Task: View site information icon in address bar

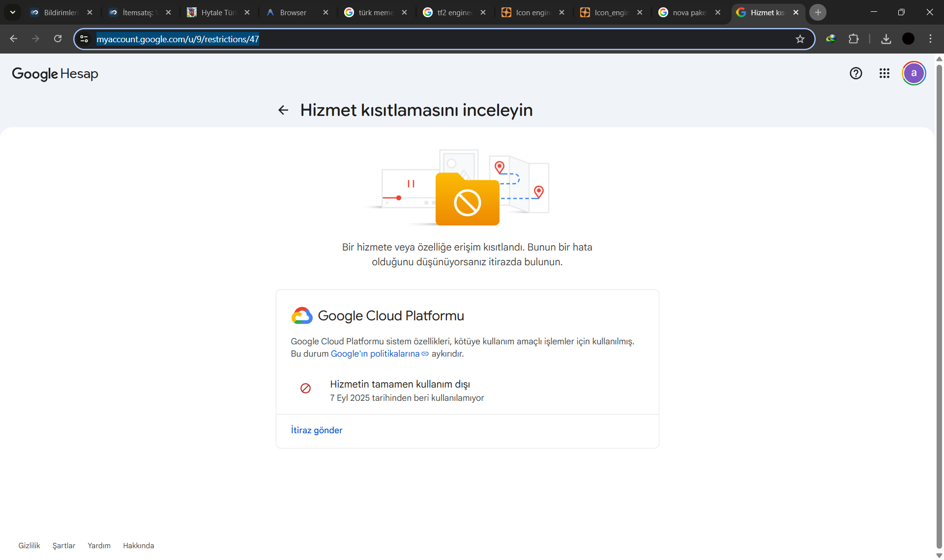Action: (84, 39)
